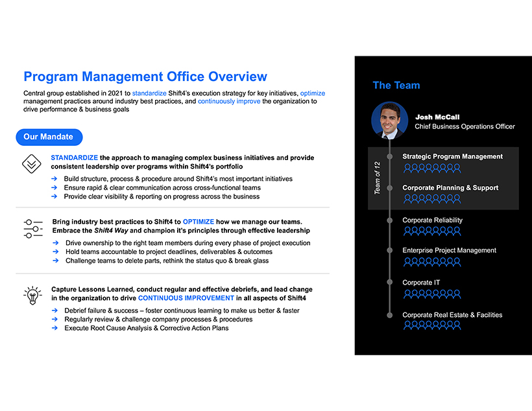
Task: Click 'Provide clear visibility & reporting' bullet text
Action: (162, 196)
